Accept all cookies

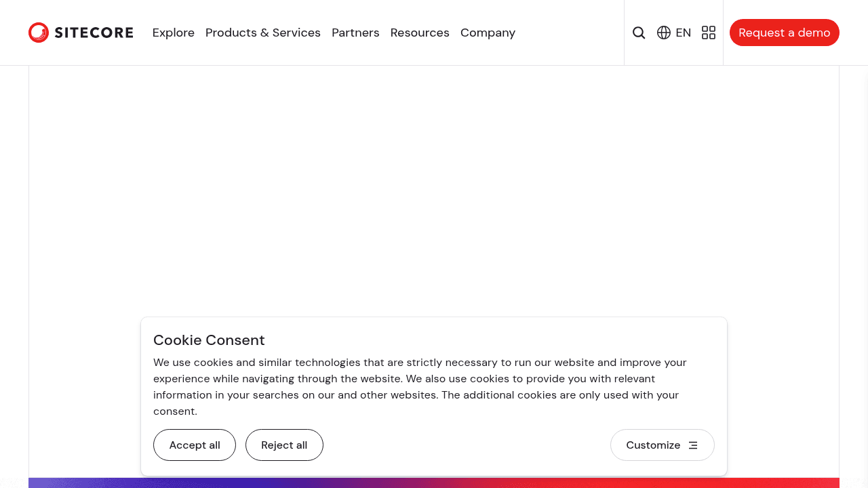(x=195, y=445)
